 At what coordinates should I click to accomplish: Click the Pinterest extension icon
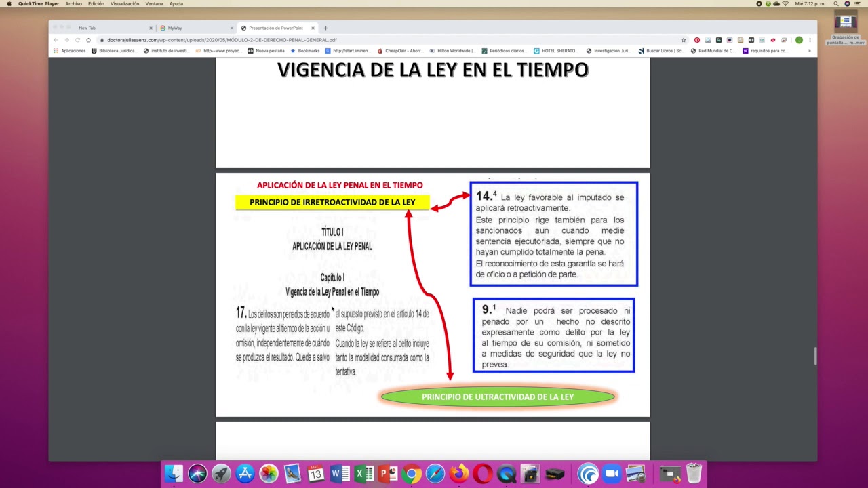[x=696, y=40]
